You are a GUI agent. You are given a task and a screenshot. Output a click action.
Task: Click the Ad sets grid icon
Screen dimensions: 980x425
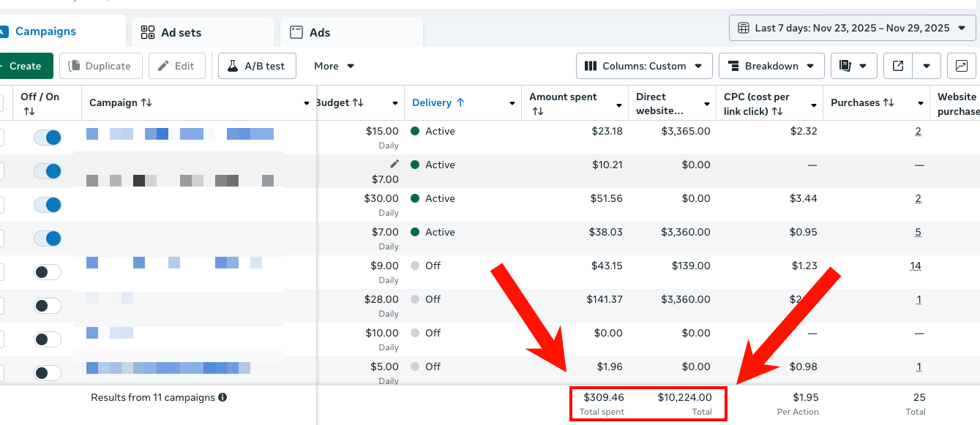148,32
